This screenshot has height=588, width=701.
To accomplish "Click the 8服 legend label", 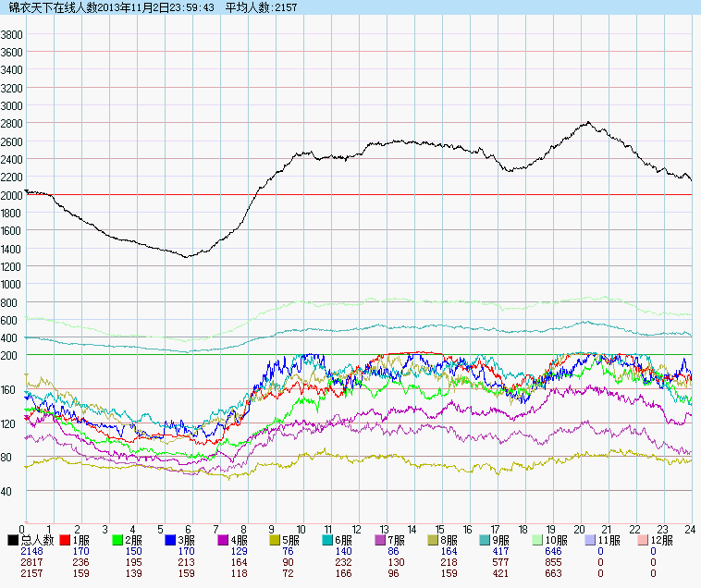I will pos(450,540).
